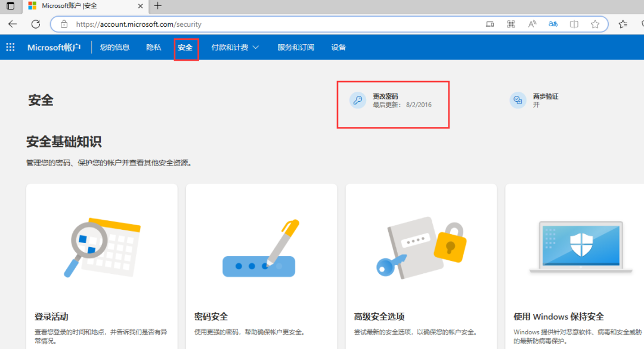Reload the page with the refresh icon
The image size is (644, 349).
36,24
